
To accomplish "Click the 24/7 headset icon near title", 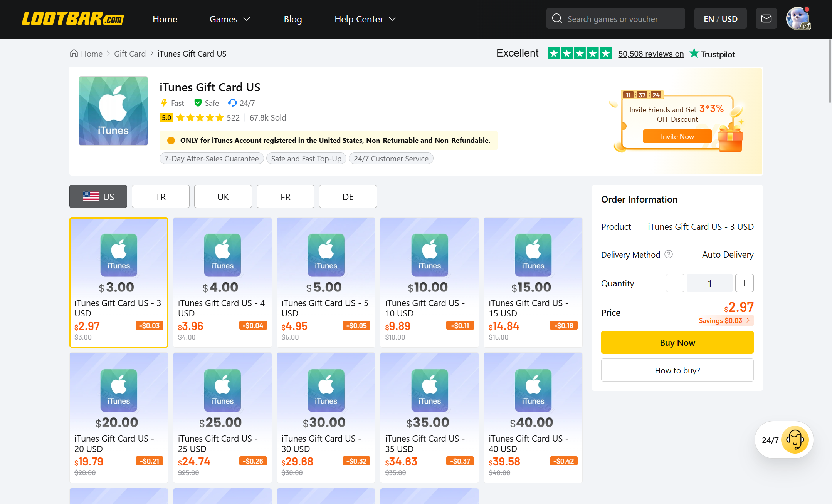I will [232, 103].
